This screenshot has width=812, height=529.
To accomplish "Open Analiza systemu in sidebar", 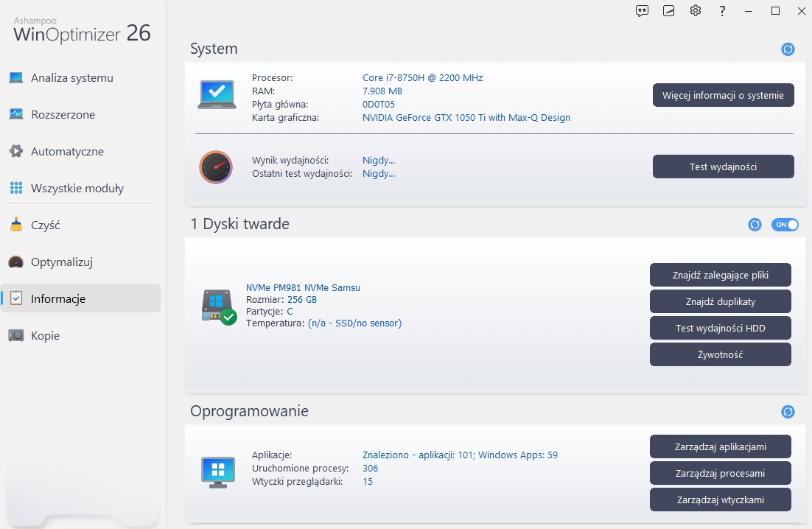I will 71,78.
